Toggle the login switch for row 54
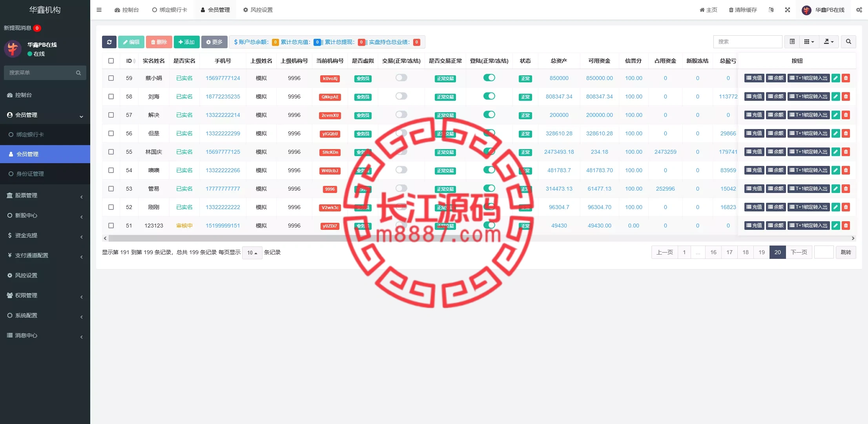 point(489,170)
